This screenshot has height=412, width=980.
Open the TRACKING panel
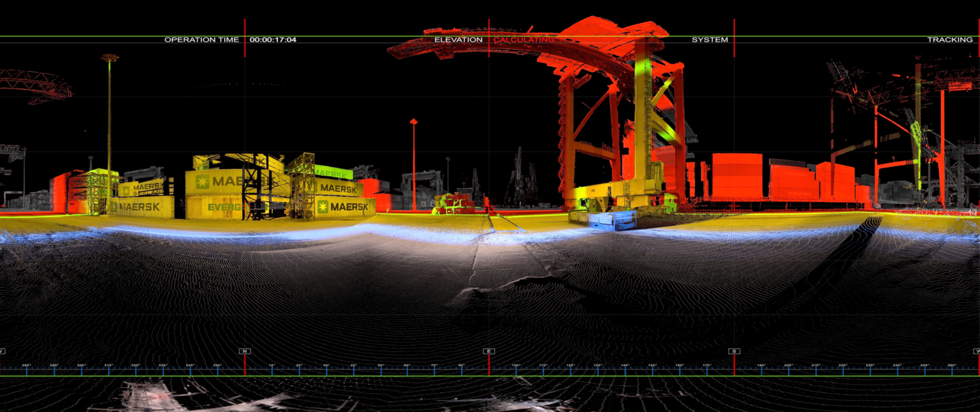955,39
